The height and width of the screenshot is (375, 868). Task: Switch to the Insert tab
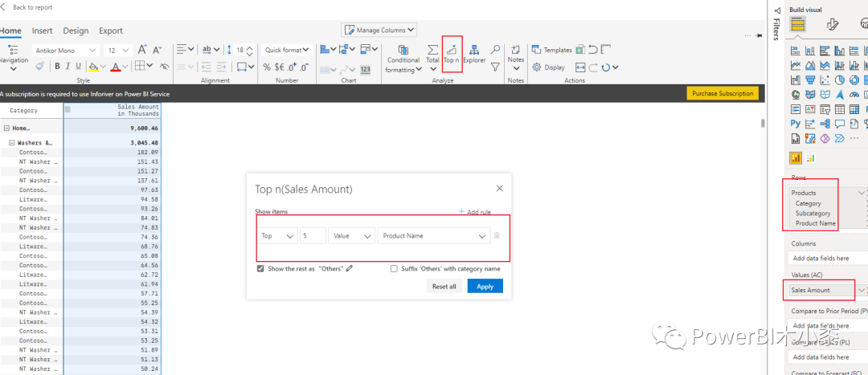43,31
